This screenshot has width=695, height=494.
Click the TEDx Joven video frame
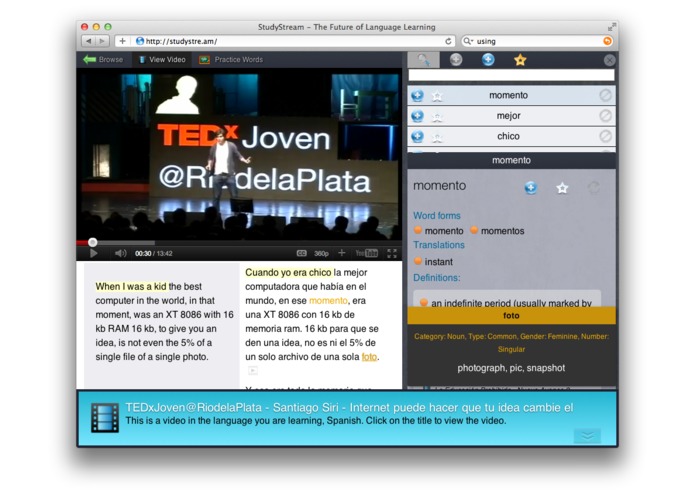pos(239,153)
